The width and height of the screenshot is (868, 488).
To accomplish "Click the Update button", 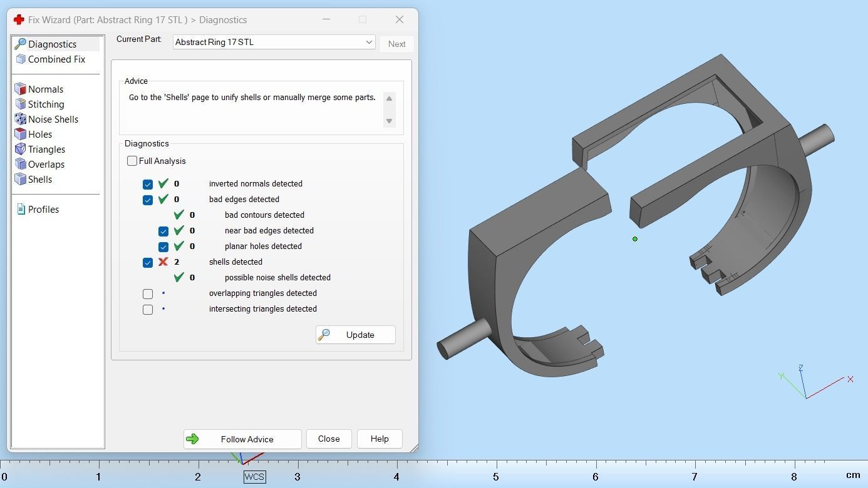I will coord(355,335).
